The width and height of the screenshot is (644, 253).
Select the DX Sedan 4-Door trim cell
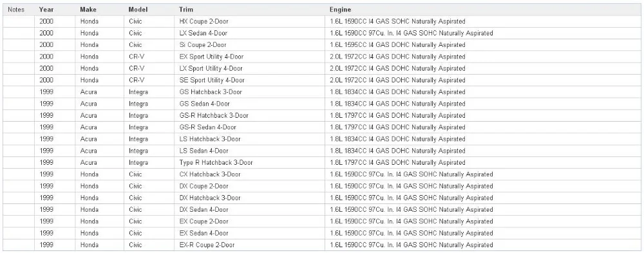(x=250, y=209)
